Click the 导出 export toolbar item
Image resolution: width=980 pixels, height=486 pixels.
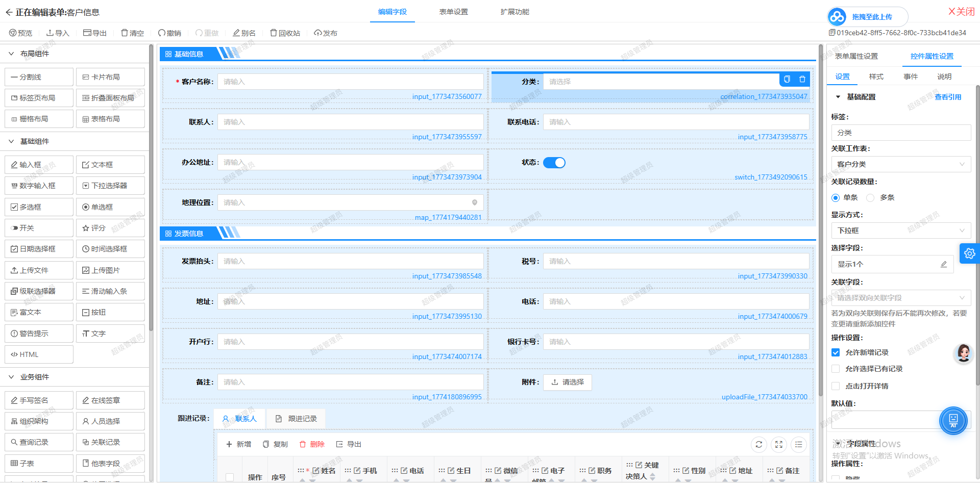95,33
